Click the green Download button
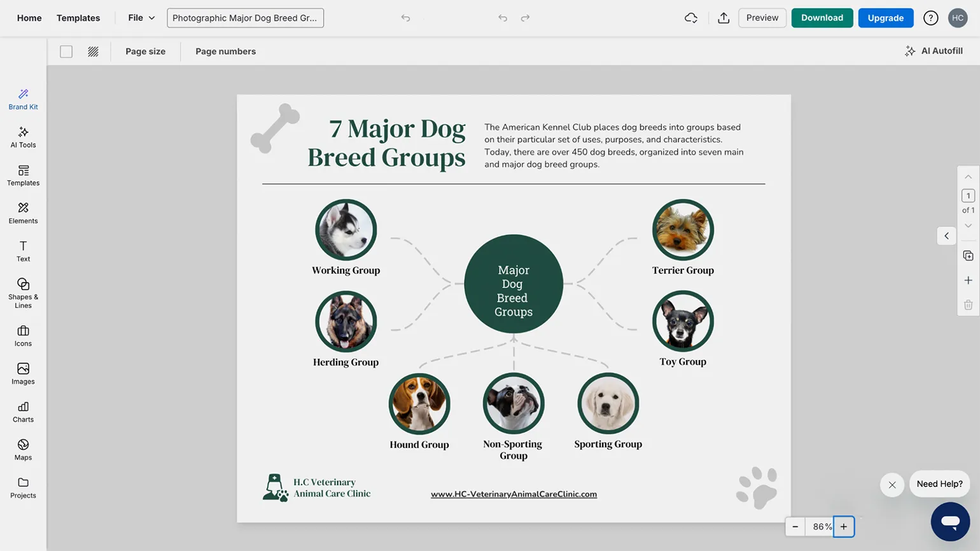Image resolution: width=980 pixels, height=551 pixels. pyautogui.click(x=822, y=18)
